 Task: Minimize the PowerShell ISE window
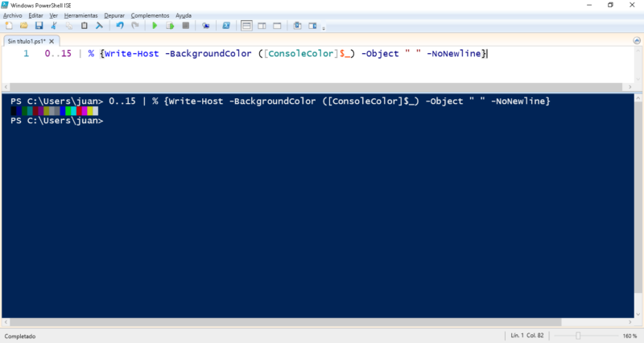589,5
